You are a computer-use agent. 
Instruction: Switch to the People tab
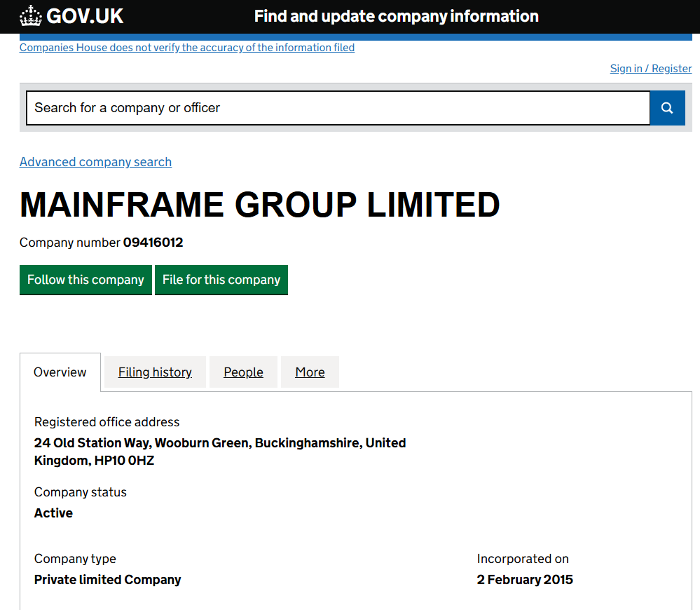(243, 372)
